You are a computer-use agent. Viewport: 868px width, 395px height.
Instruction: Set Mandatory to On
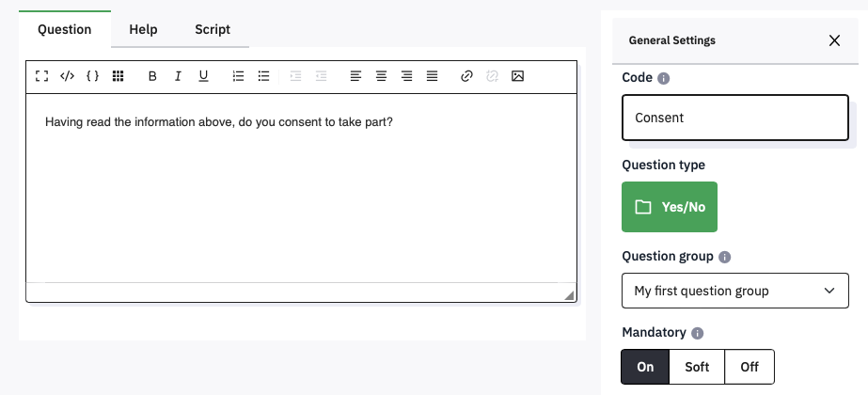(645, 367)
